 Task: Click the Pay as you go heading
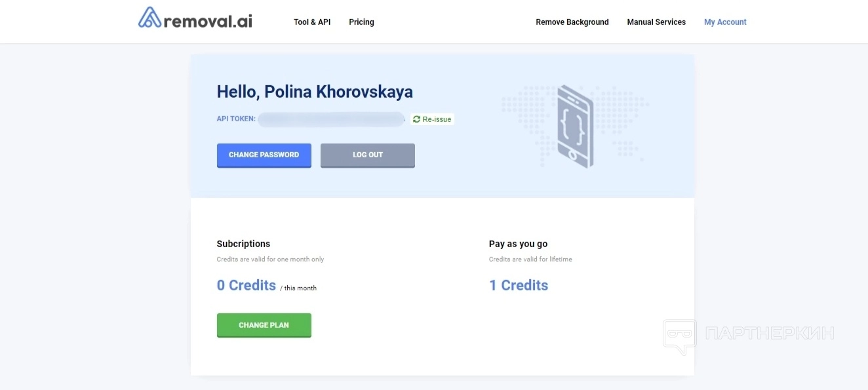[518, 244]
